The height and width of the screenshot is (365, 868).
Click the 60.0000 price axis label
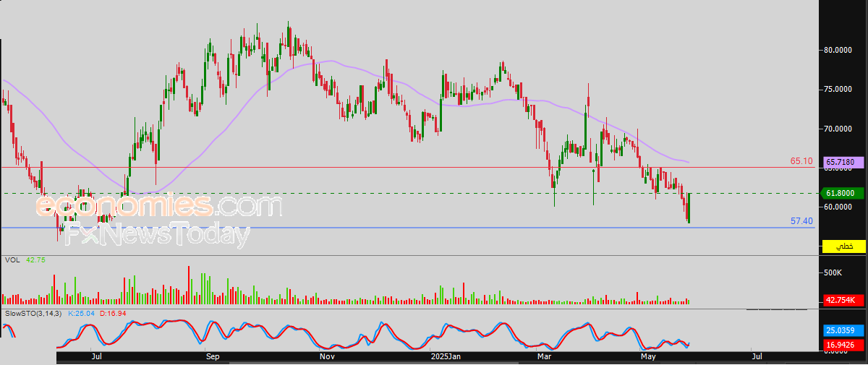(839, 207)
